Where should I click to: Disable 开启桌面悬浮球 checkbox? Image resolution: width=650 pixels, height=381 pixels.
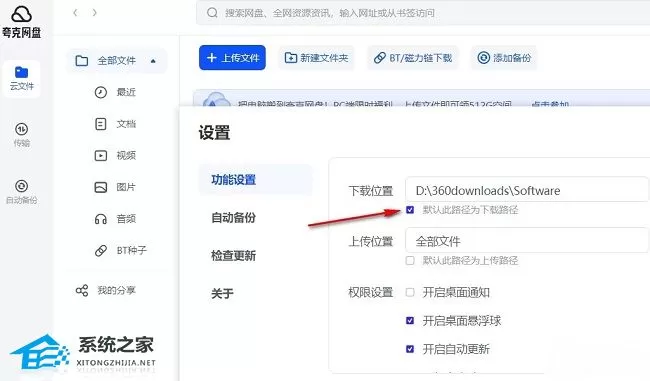410,320
